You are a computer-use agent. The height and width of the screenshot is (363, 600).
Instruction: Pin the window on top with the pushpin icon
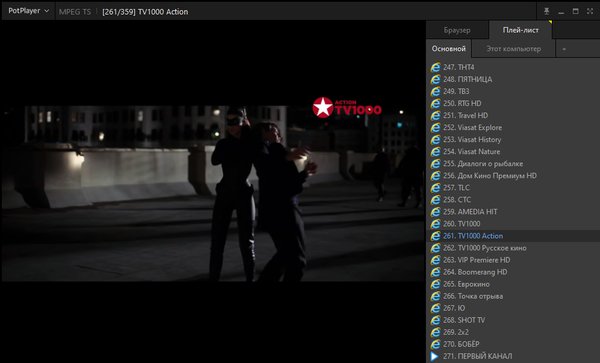pyautogui.click(x=546, y=11)
